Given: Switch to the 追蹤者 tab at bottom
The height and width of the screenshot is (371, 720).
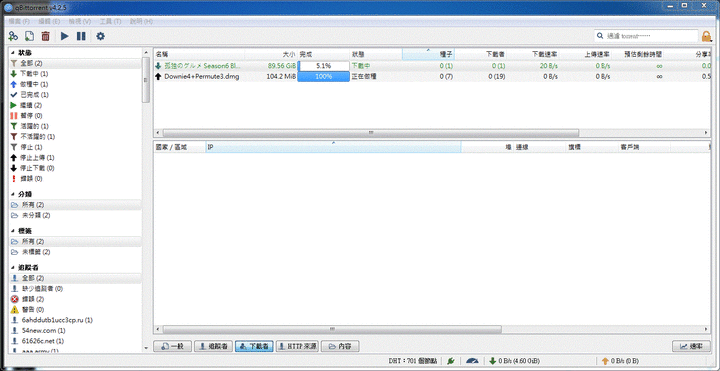Looking at the screenshot, I should 213,347.
